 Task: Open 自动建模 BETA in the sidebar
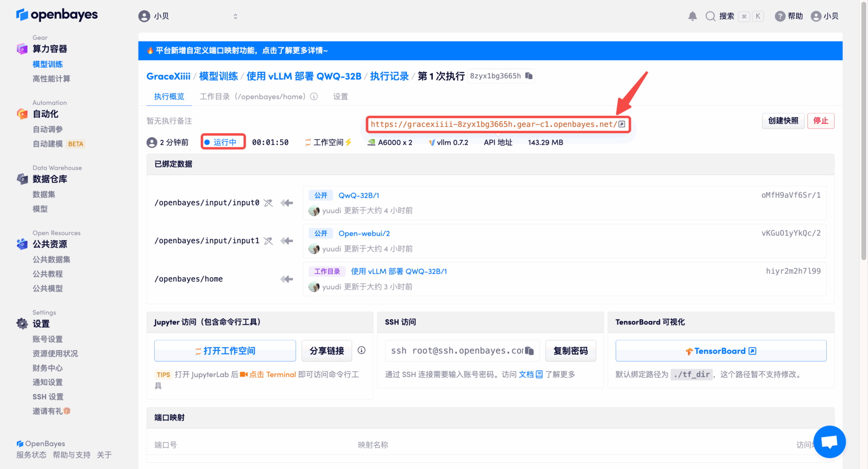58,144
